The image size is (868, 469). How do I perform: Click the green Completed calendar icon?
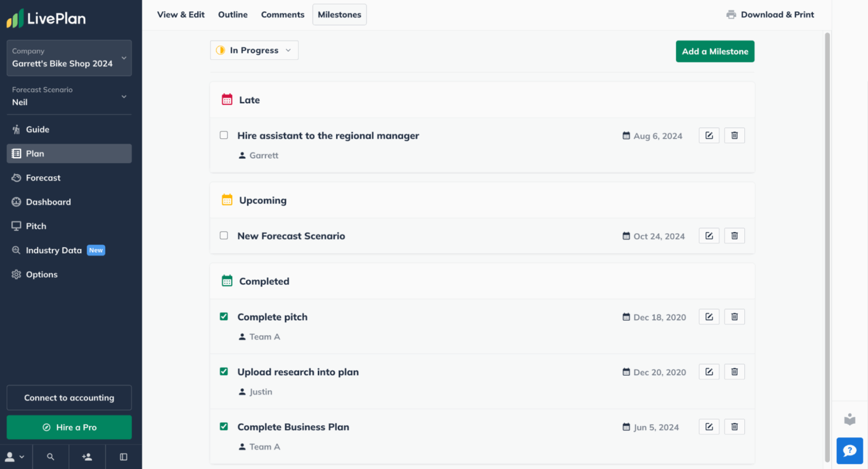pos(227,281)
